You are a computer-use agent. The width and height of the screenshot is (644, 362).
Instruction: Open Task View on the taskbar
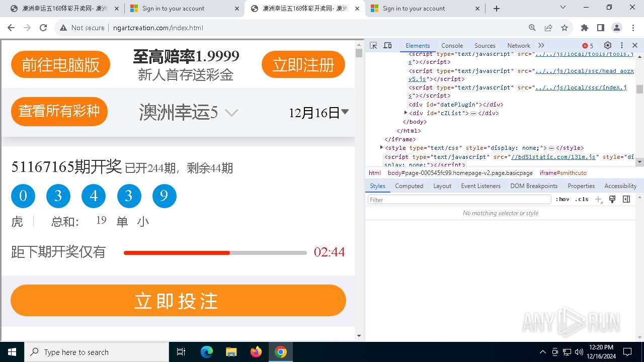[181, 352]
